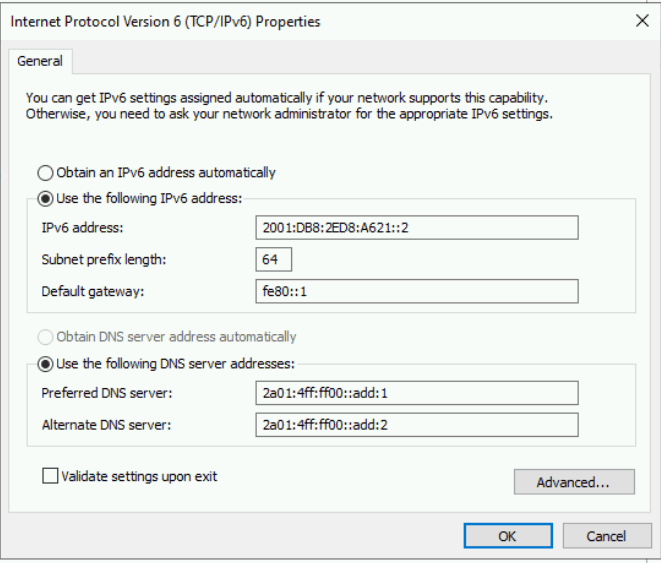661x563 pixels.
Task: Focus the Alternate DNS server field
Action: (416, 425)
